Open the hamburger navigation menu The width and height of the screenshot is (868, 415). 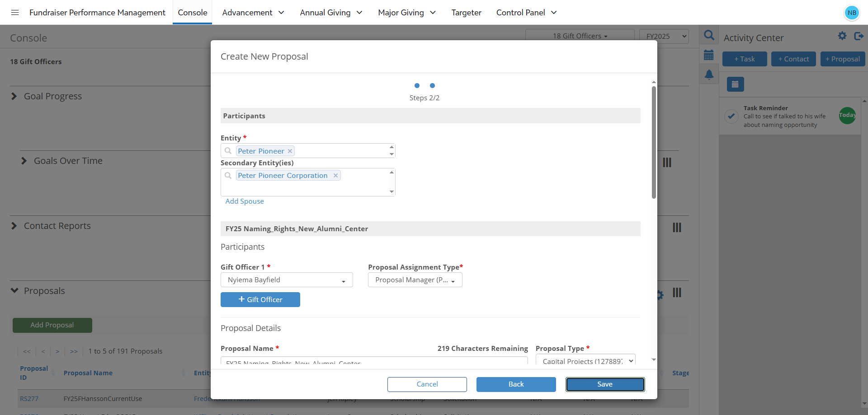[15, 12]
